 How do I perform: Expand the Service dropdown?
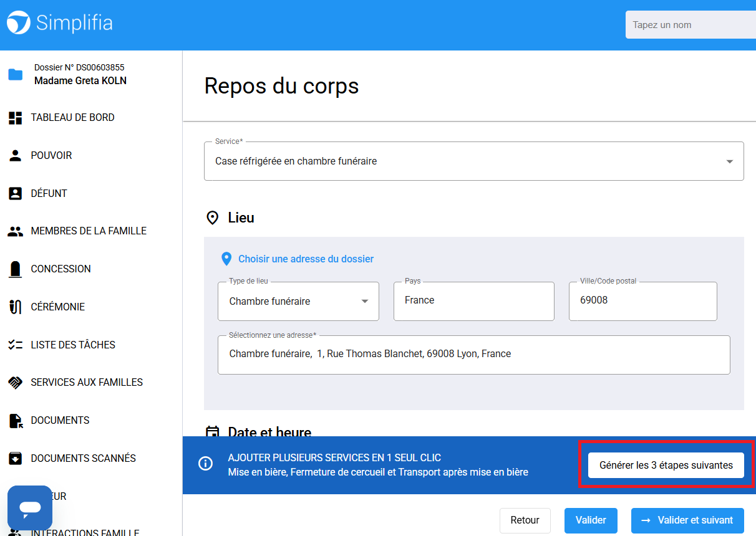[729, 161]
